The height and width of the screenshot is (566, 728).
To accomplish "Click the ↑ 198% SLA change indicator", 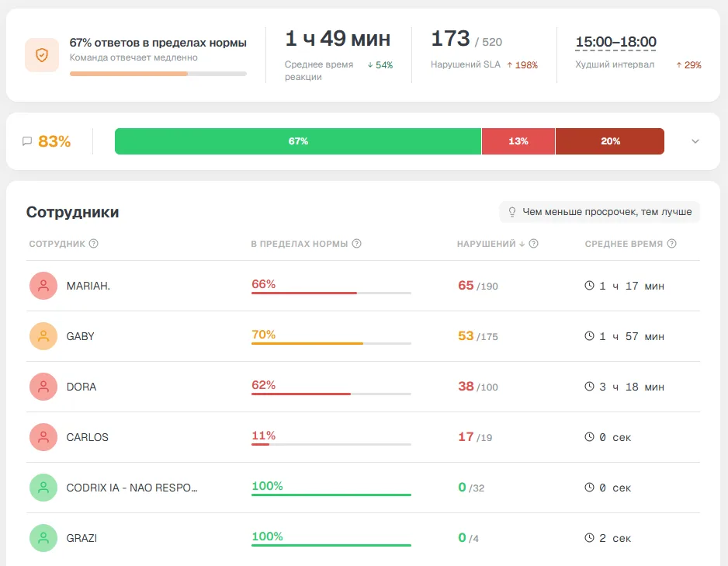I will tap(522, 65).
